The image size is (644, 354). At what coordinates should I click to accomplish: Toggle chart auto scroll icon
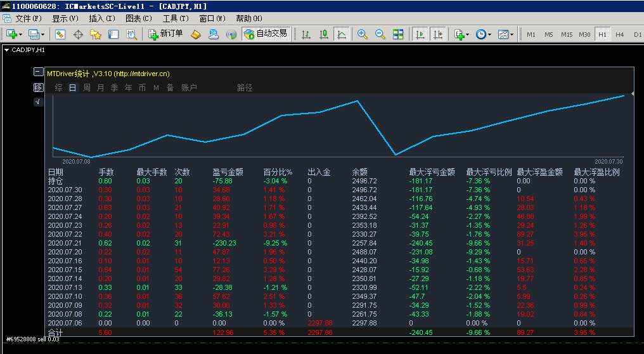[x=420, y=34]
